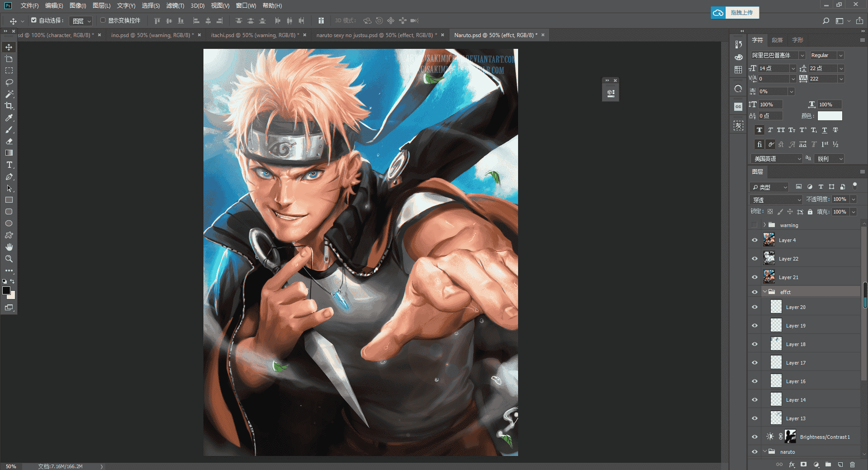This screenshot has height=470, width=868.
Task: Select the Lasso tool
Action: tap(9, 82)
